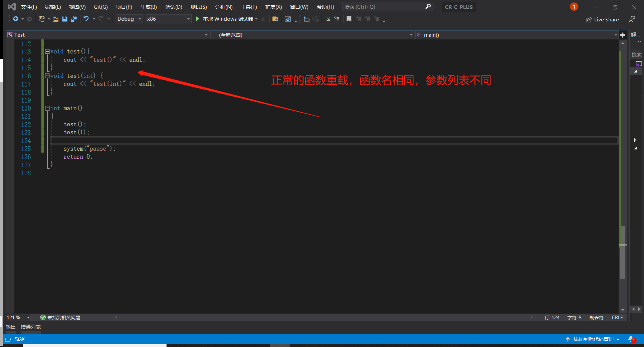Open the 窗口(W) menu

(x=299, y=7)
